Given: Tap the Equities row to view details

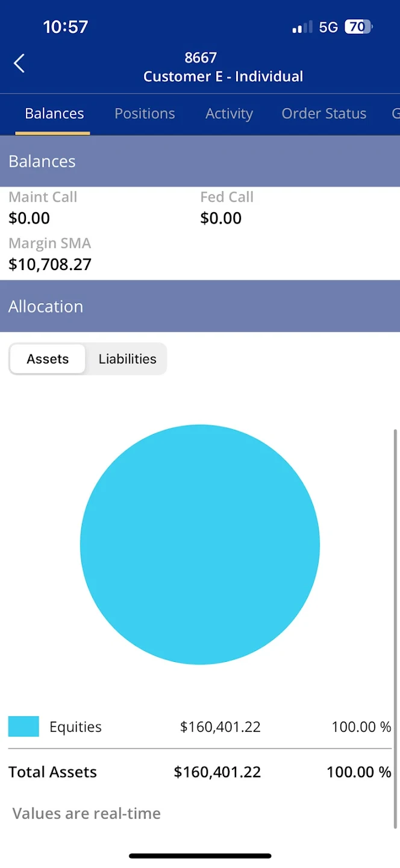Looking at the screenshot, I should click(199, 726).
